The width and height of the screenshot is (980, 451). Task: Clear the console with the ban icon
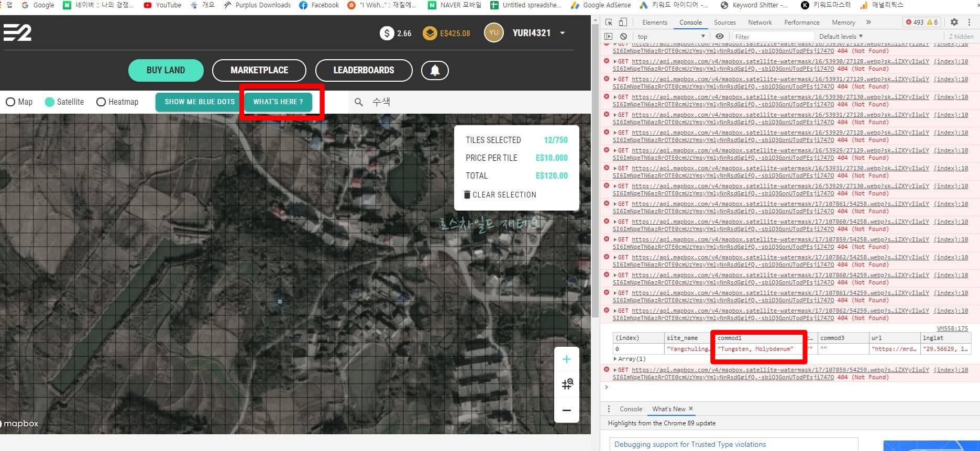[x=623, y=37]
